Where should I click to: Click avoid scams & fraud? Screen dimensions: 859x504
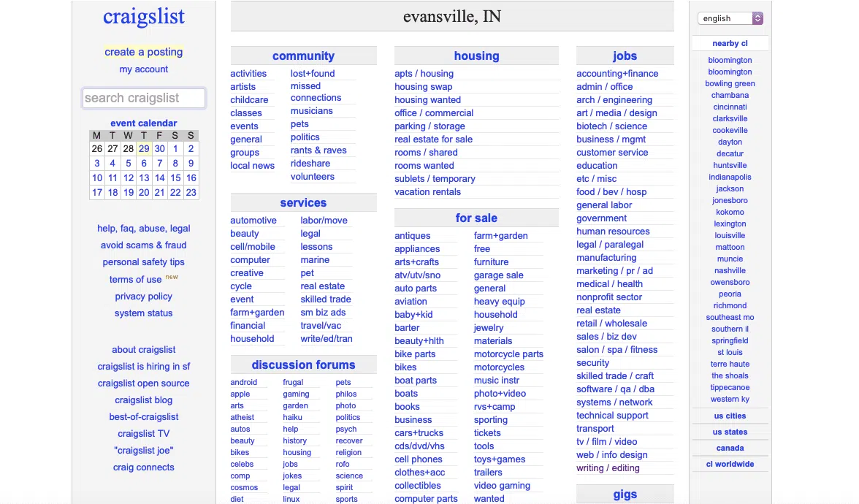click(x=143, y=245)
